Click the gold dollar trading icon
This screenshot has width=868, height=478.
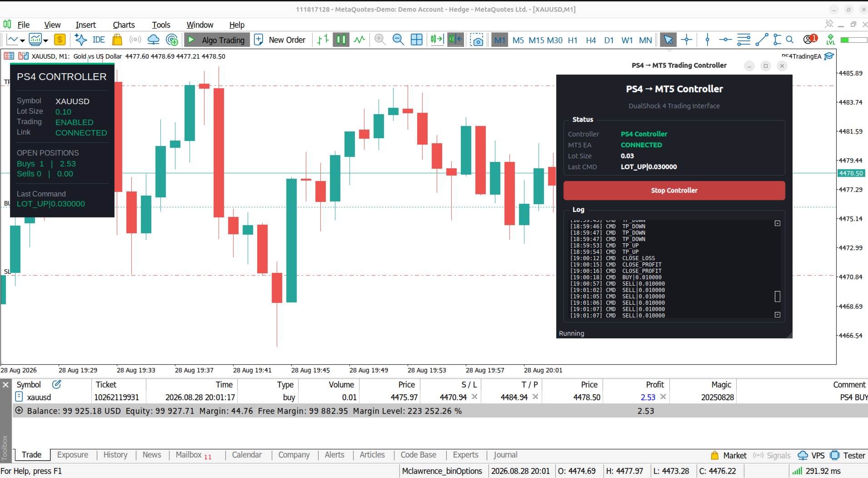tap(60, 40)
